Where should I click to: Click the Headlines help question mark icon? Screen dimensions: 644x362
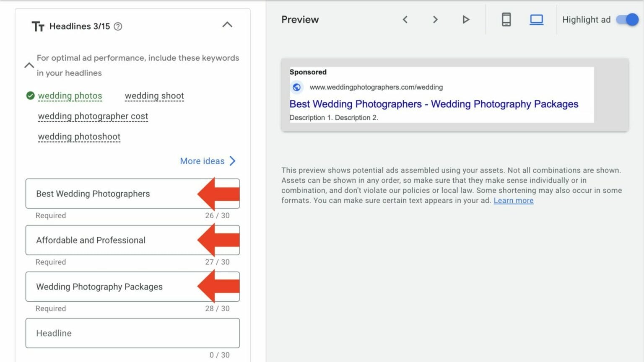pos(118,26)
